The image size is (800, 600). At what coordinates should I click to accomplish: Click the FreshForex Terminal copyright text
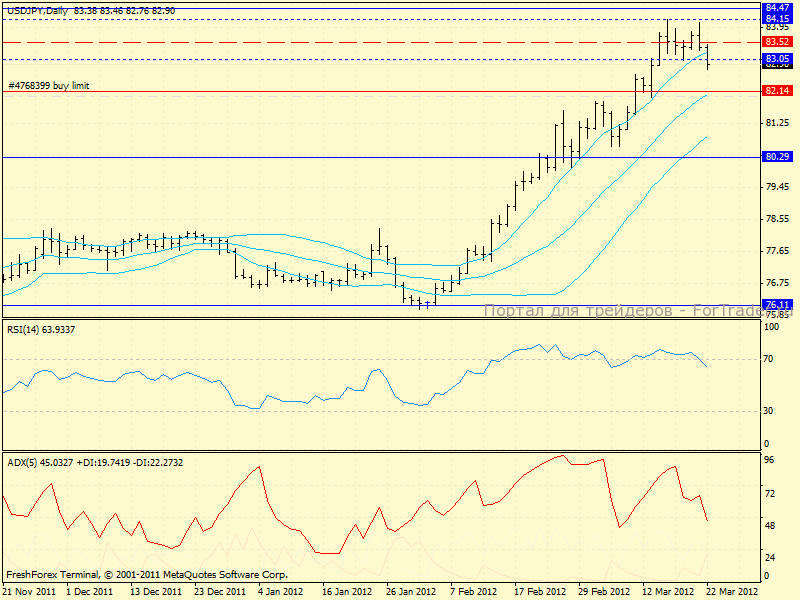147,575
